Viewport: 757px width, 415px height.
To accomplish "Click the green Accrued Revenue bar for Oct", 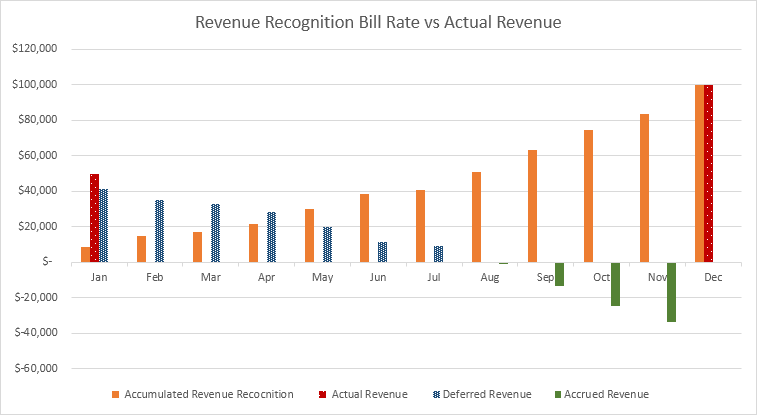I will (615, 284).
